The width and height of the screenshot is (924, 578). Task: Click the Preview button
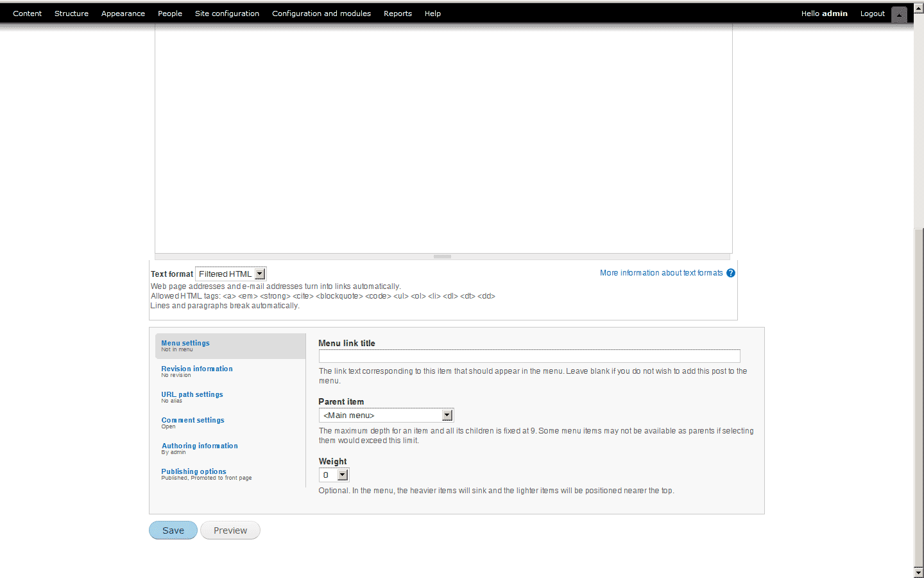(230, 530)
